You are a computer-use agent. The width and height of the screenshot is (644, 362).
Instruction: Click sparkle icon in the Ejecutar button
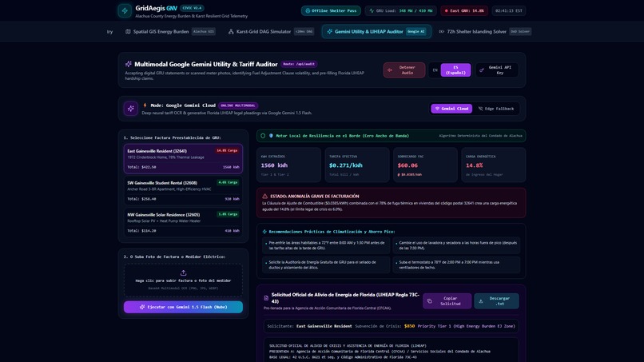tap(142, 307)
